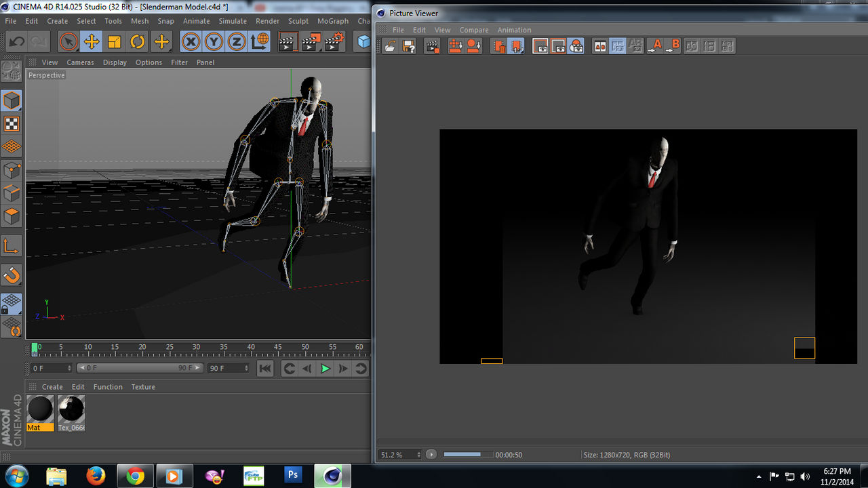Viewport: 868px width, 488px height.
Task: Click the Windows Start orb
Action: click(x=16, y=476)
